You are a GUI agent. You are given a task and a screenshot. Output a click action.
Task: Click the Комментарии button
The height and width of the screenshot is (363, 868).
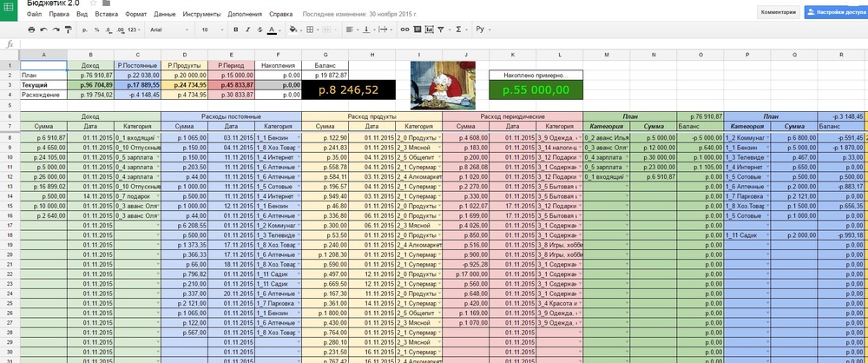(x=778, y=12)
